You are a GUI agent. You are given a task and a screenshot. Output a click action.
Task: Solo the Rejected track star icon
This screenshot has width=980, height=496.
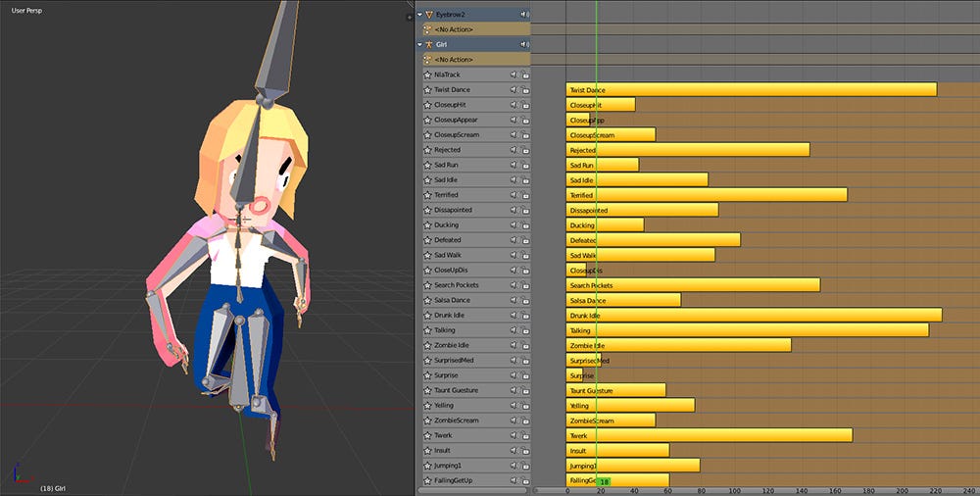tap(427, 150)
